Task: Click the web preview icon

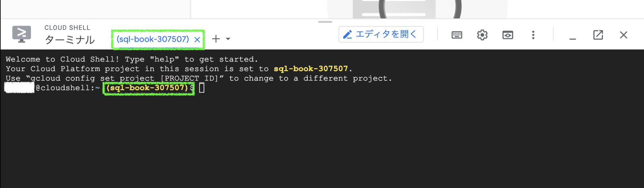Action: (x=507, y=35)
